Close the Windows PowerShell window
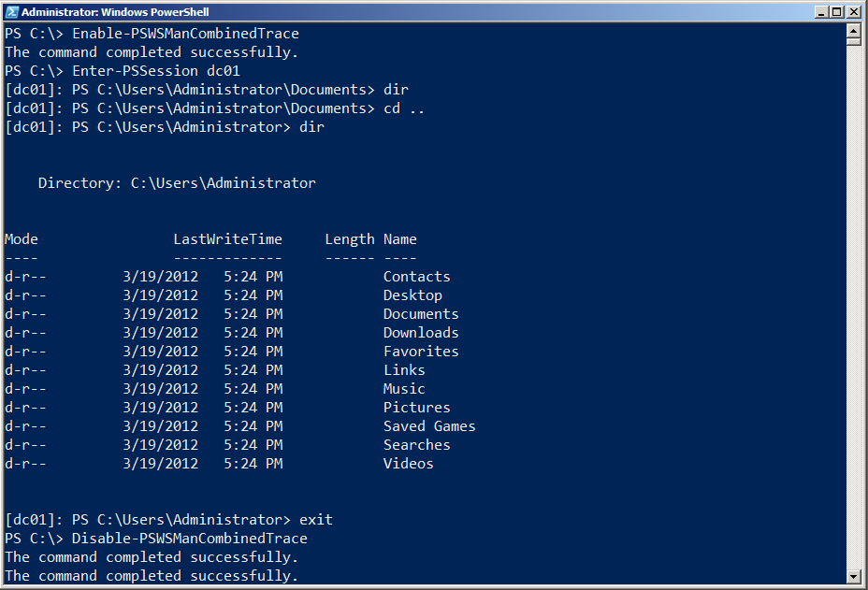This screenshot has height=590, width=868. tap(855, 11)
